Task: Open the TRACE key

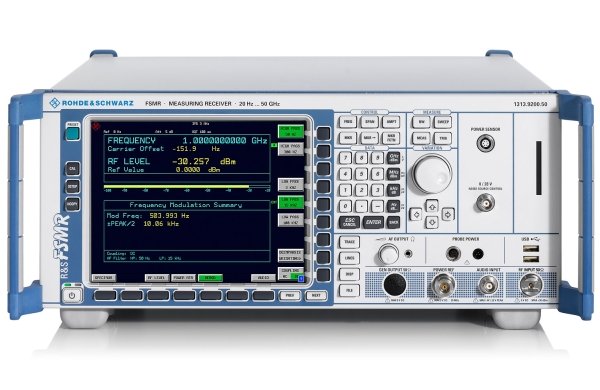Action: [x=349, y=242]
